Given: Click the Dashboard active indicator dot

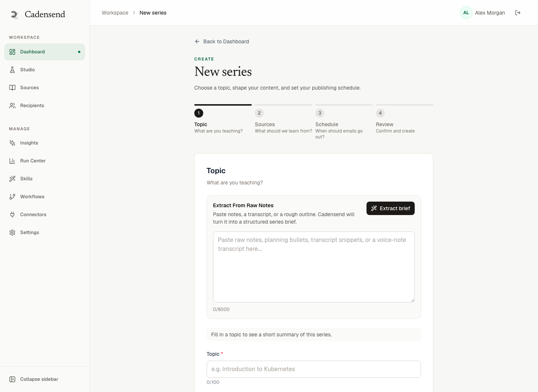Looking at the screenshot, I should (x=79, y=52).
